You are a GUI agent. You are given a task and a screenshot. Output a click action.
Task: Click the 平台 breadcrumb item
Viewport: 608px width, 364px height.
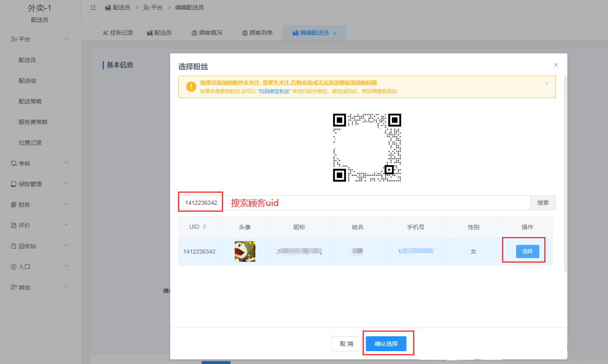(x=153, y=7)
